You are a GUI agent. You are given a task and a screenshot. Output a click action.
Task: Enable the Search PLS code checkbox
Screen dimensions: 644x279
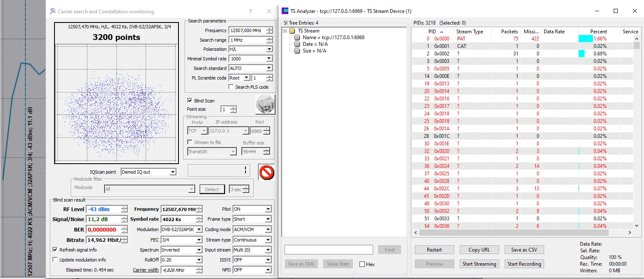(231, 87)
